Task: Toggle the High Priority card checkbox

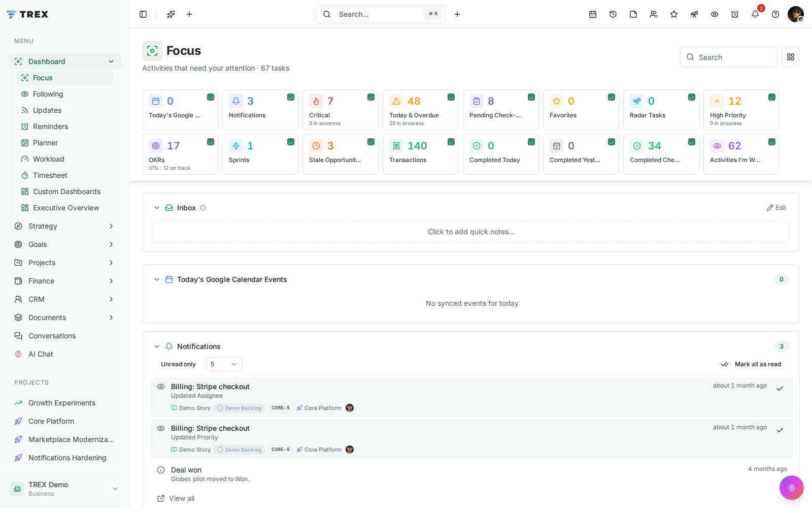Action: 772,97
